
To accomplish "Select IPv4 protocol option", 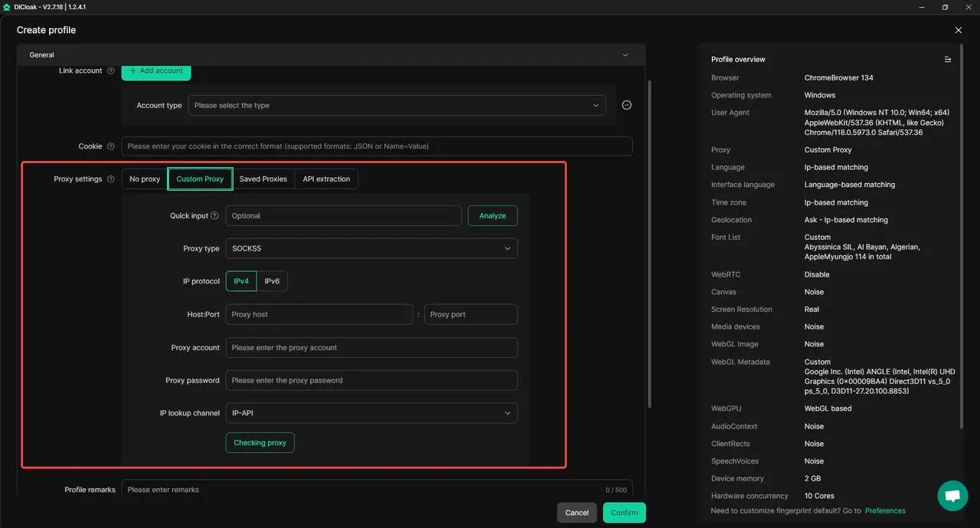I will pyautogui.click(x=241, y=281).
